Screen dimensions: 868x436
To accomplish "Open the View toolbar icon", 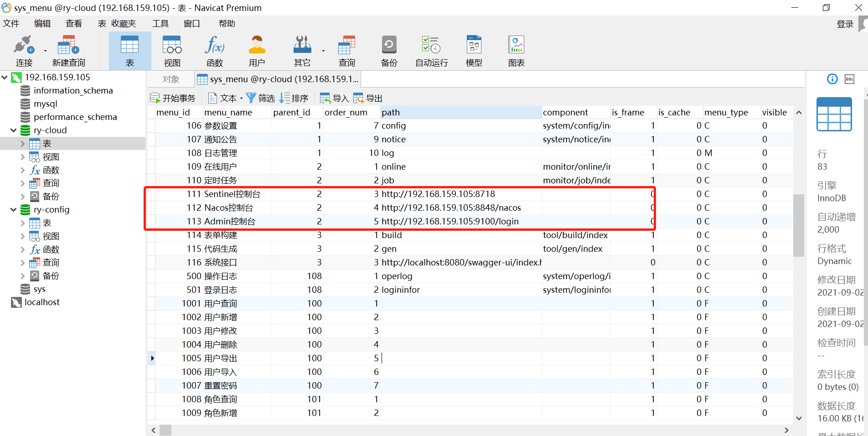I will pos(172,51).
